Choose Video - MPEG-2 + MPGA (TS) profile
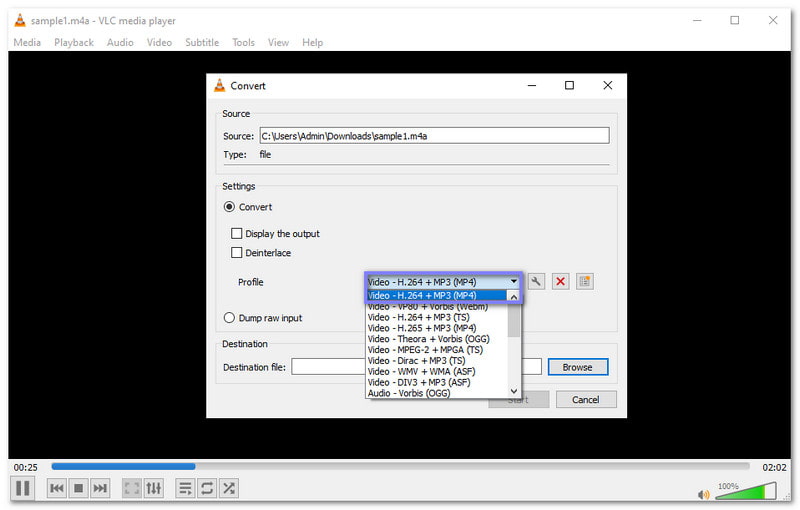 point(437,350)
